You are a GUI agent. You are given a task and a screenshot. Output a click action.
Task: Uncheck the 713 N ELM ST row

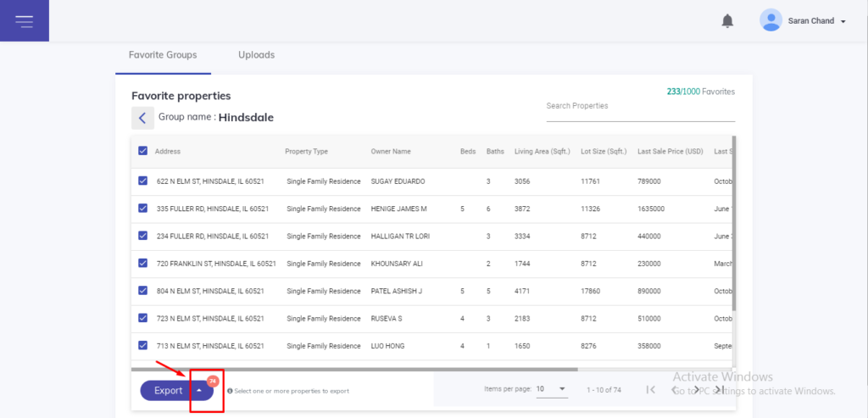point(142,345)
